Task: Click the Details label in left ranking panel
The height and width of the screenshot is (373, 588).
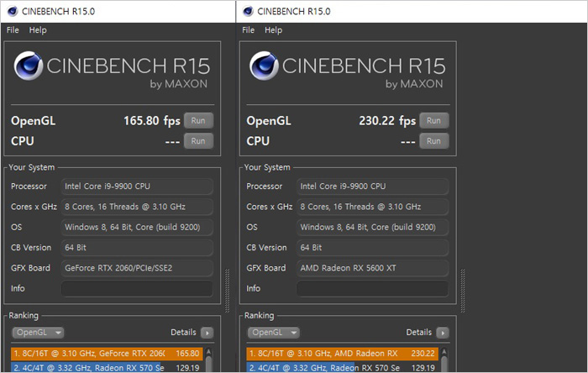Action: (x=183, y=333)
